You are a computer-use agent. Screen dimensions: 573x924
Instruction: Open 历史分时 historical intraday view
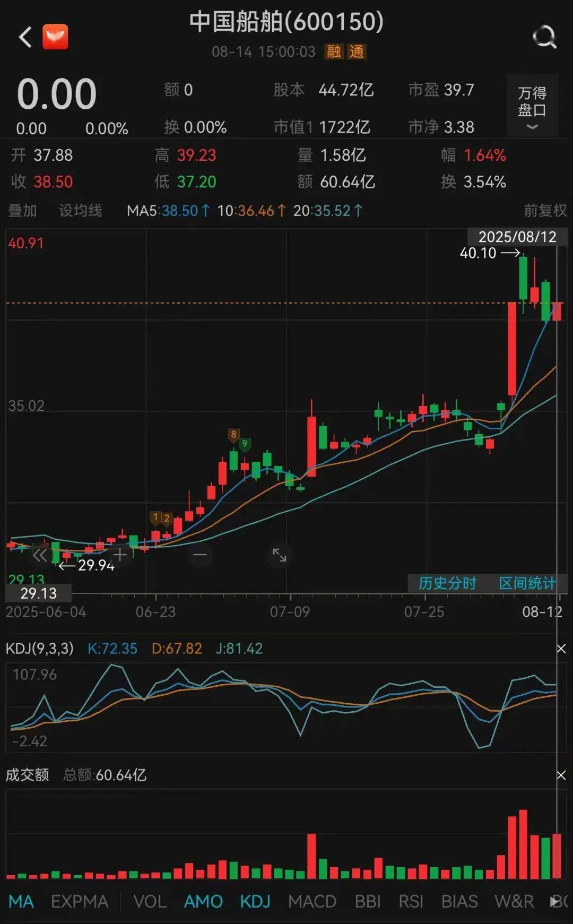tap(447, 583)
